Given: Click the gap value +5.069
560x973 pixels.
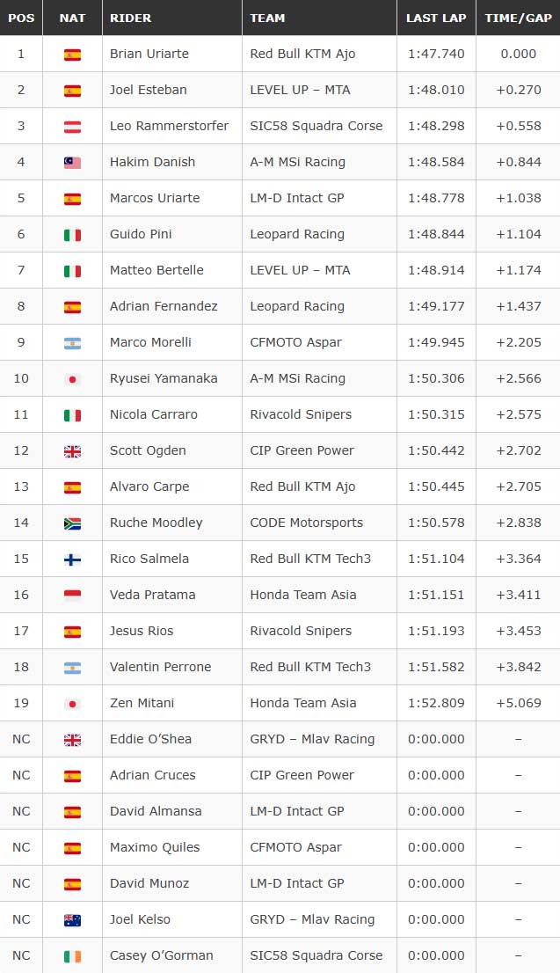Looking at the screenshot, I should pyautogui.click(x=519, y=703).
